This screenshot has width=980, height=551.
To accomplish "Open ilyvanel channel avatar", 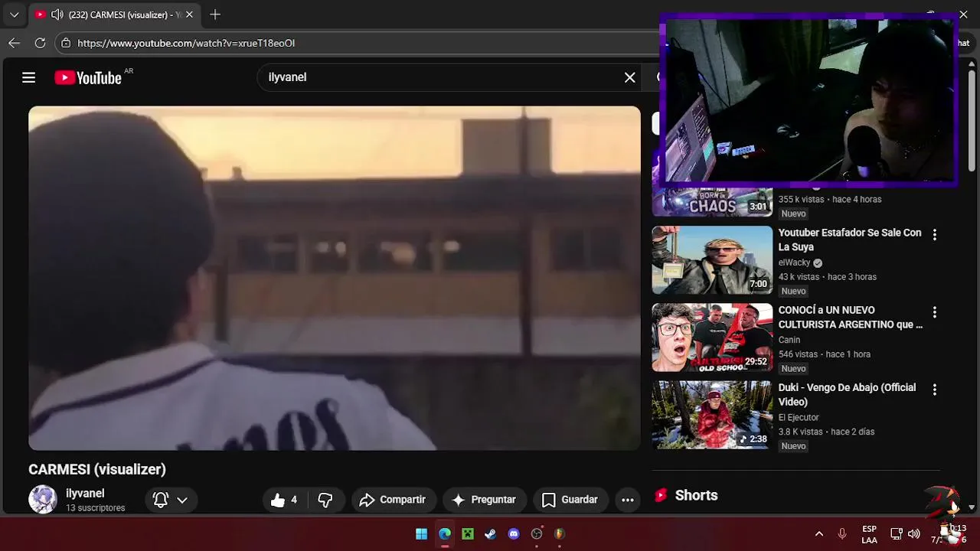I will (x=43, y=500).
